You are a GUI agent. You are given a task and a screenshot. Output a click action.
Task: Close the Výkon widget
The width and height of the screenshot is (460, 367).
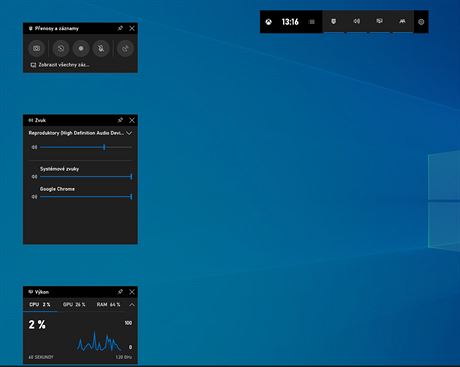[x=132, y=292]
